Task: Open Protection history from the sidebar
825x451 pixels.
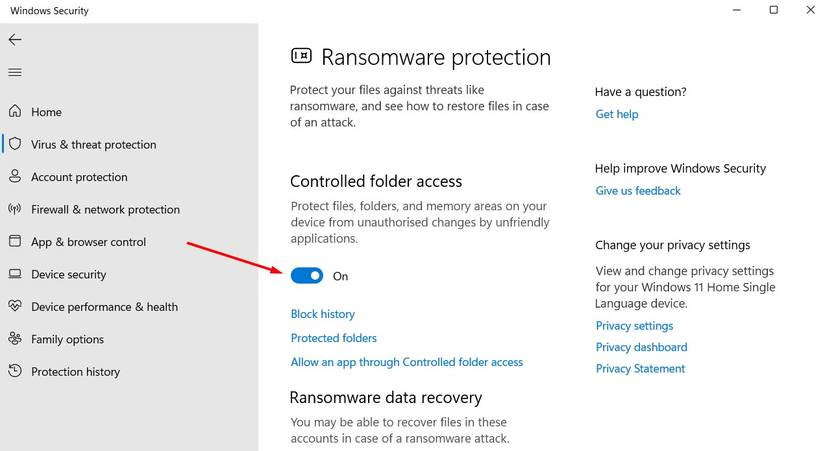Action: pyautogui.click(x=75, y=372)
